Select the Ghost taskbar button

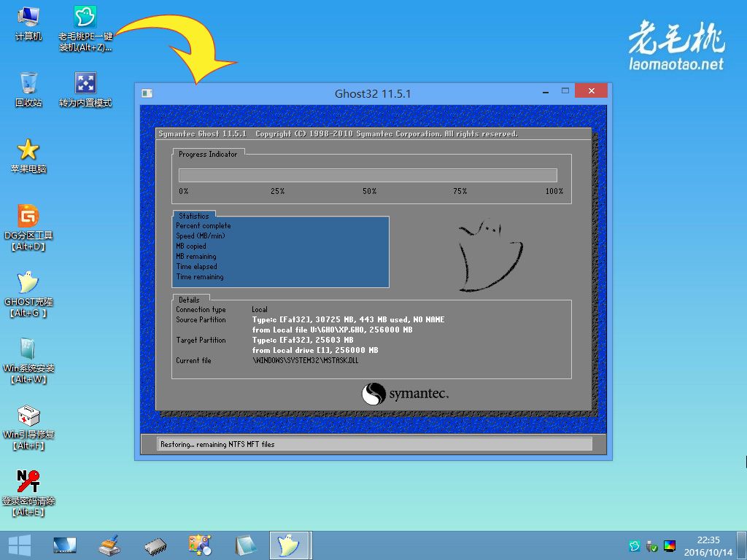290,545
